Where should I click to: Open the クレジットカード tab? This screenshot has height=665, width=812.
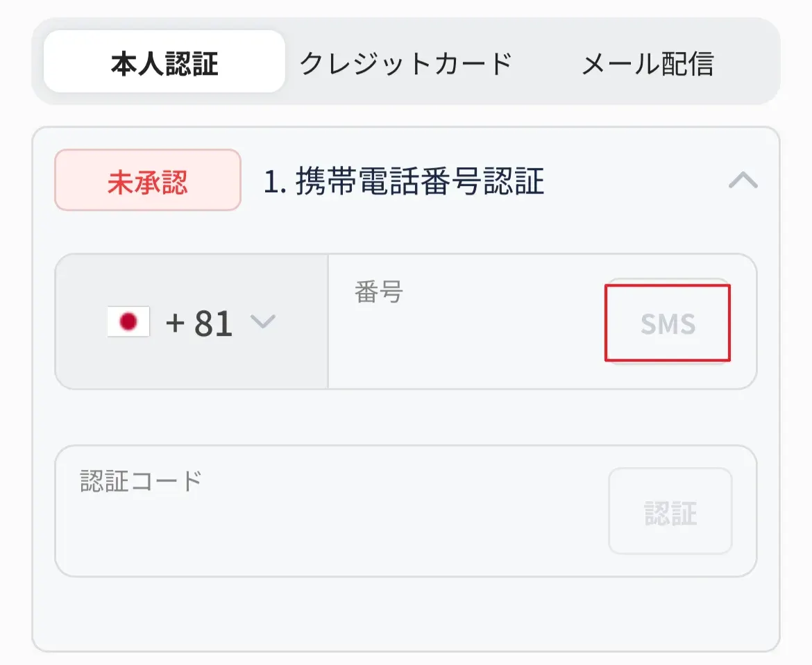point(405,64)
